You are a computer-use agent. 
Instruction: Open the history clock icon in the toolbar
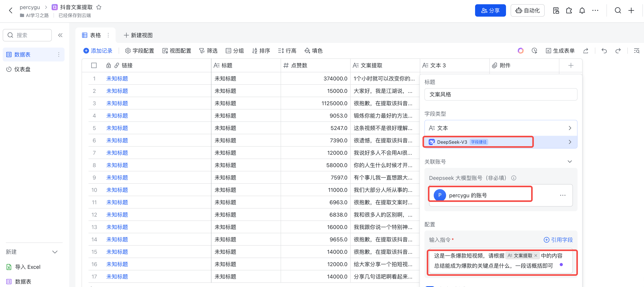534,51
